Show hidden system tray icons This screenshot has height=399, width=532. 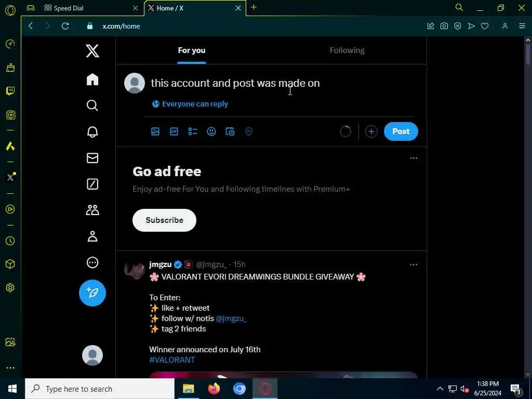pyautogui.click(x=440, y=389)
